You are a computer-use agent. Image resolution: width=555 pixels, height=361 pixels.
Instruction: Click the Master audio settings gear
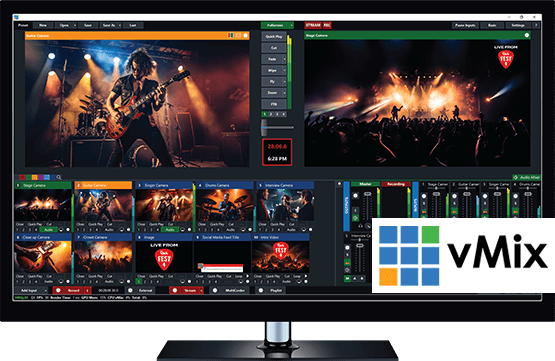355,195
